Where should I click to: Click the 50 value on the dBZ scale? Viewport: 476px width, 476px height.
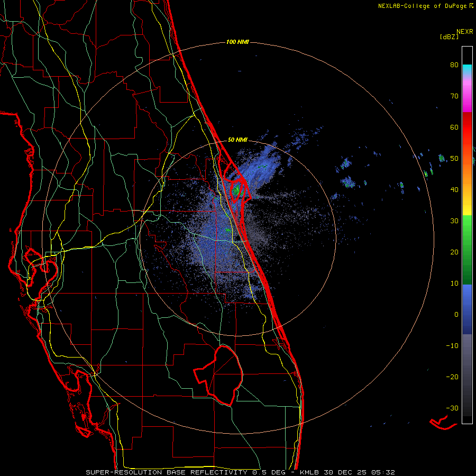[454, 159]
